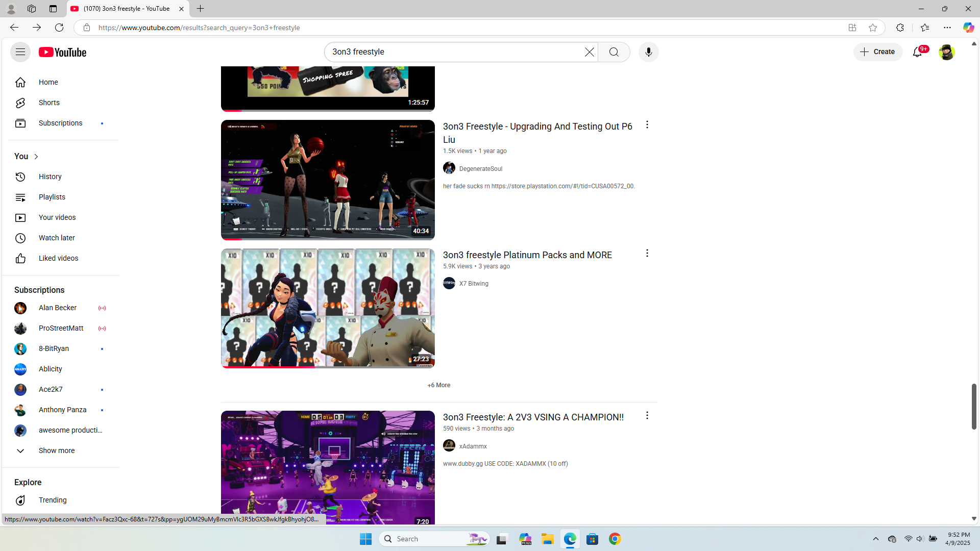The width and height of the screenshot is (980, 551).
Task: Open Alan Becker channel
Action: (60, 308)
